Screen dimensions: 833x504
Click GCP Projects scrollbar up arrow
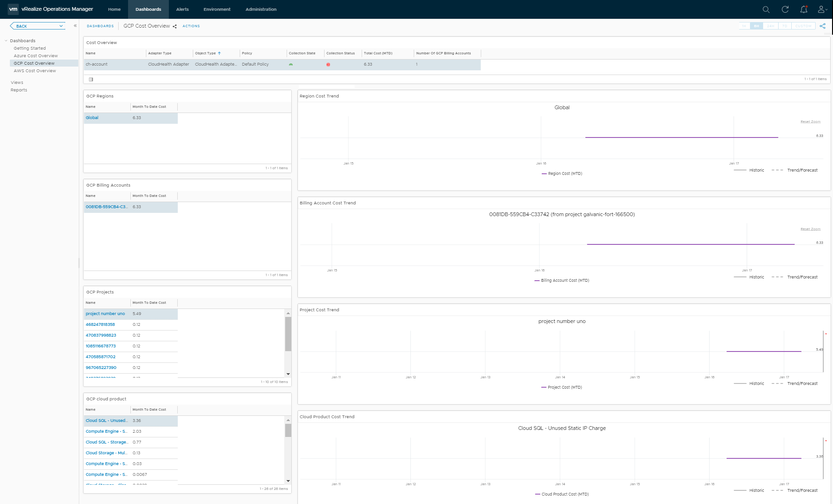coord(288,312)
